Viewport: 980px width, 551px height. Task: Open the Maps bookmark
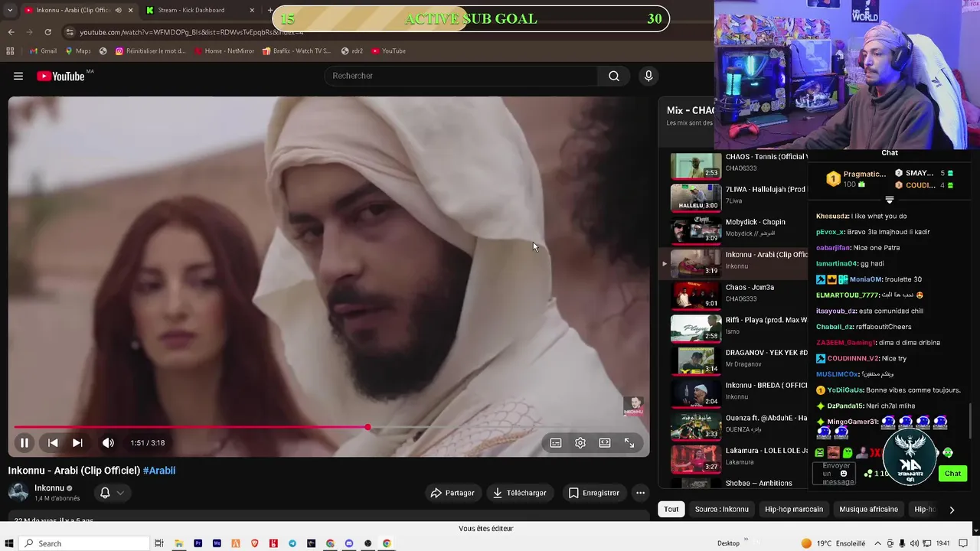(78, 51)
